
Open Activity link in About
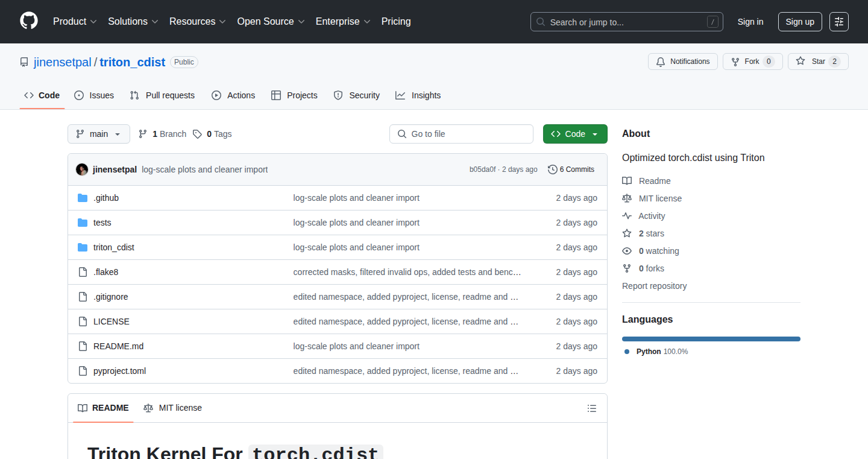point(644,216)
